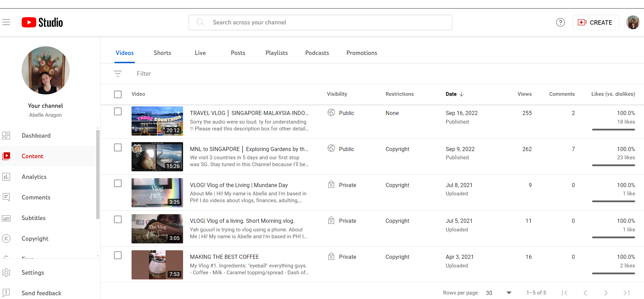The image size is (644, 299).
Task: Open the hamburger guide menu
Action: [x=6, y=22]
